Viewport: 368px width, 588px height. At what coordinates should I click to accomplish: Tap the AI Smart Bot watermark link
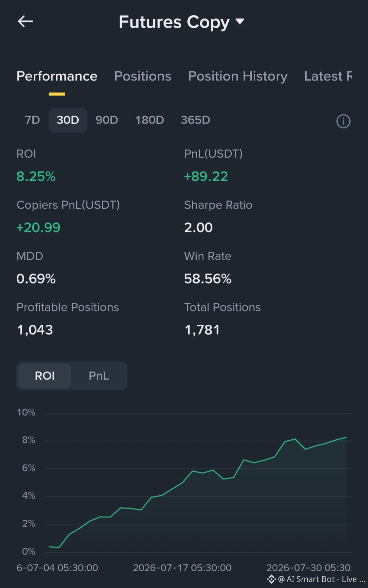point(322,579)
